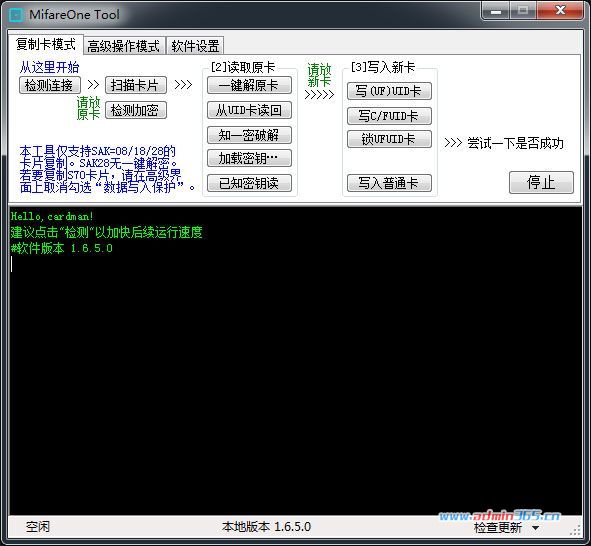Click the Hello, cardman! console line
This screenshot has height=546, width=591.
[x=52, y=216]
